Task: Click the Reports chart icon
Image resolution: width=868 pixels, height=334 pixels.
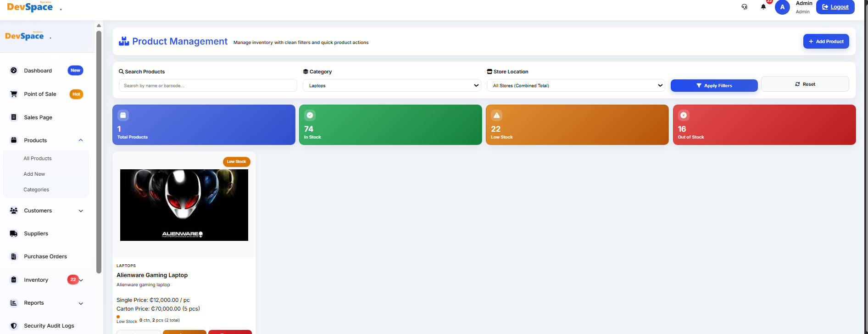Action: coord(14,303)
